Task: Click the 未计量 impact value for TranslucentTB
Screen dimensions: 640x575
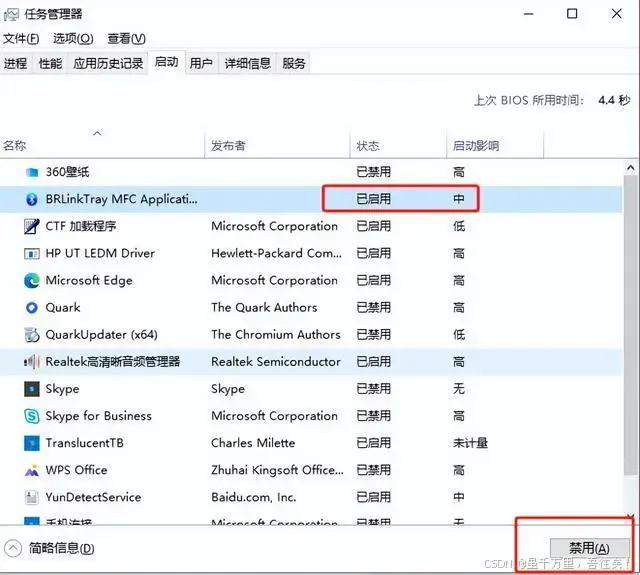Action: (470, 443)
